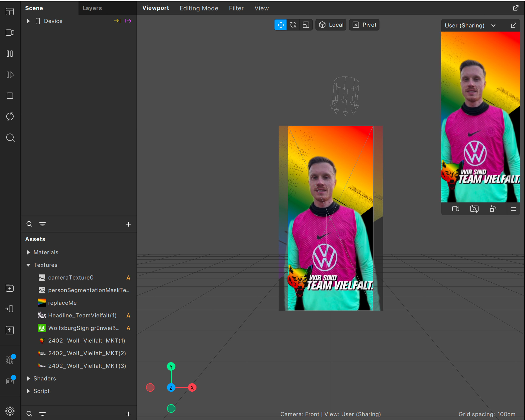Pause the effect with the pause icon
The width and height of the screenshot is (525, 420).
click(x=10, y=54)
